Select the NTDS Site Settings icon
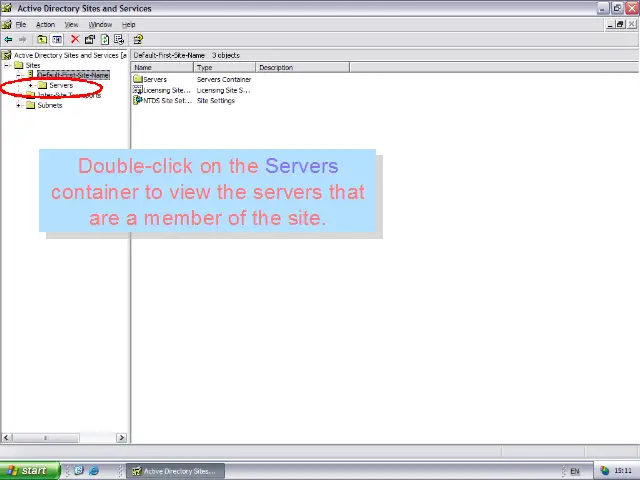 (138, 100)
